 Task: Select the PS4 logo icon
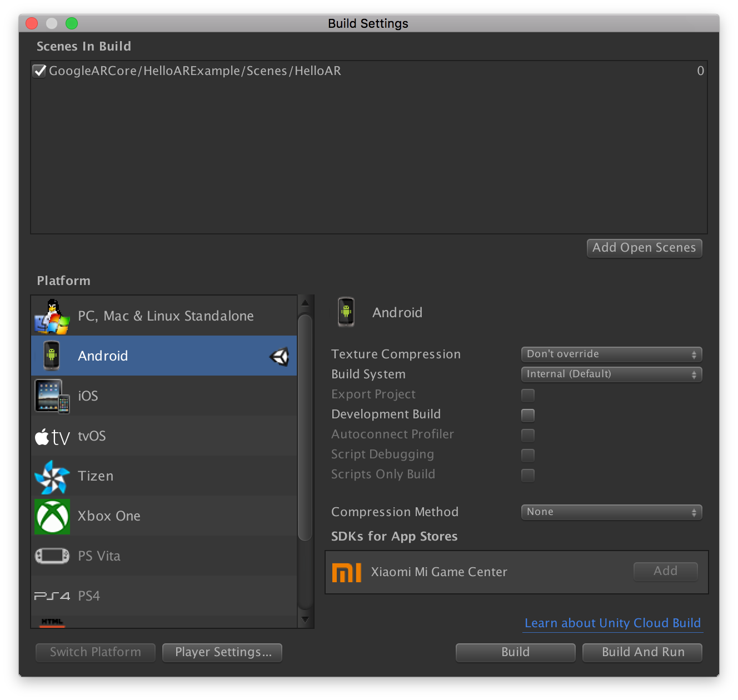pos(52,596)
